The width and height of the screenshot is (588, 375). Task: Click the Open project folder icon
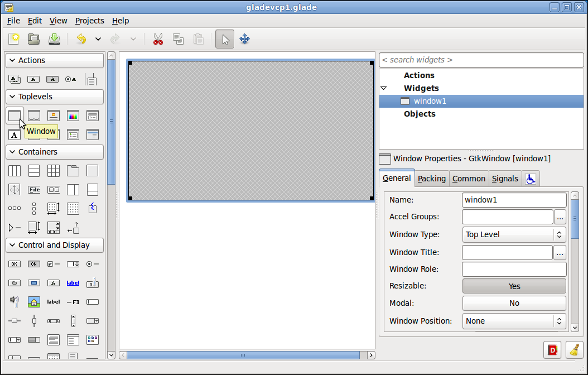pos(33,39)
